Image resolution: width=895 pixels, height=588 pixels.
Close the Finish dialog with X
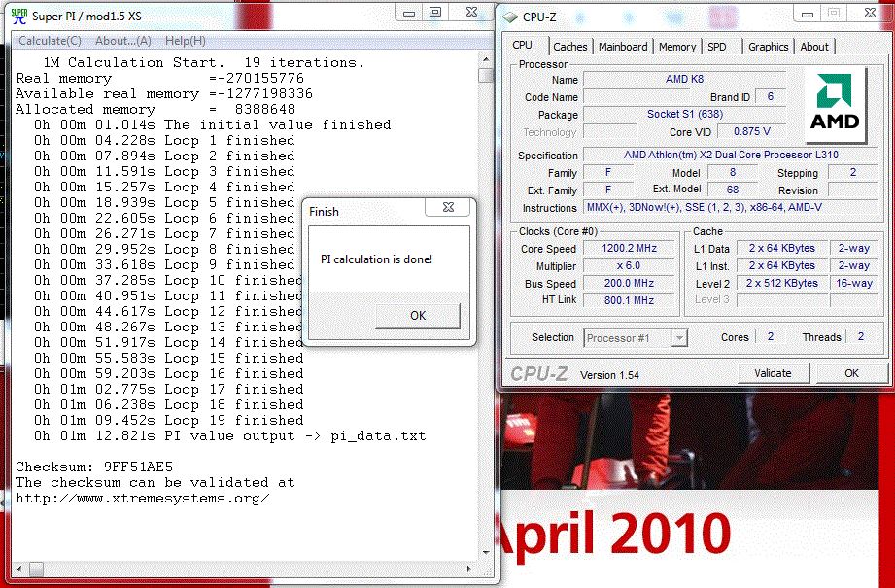[448, 207]
